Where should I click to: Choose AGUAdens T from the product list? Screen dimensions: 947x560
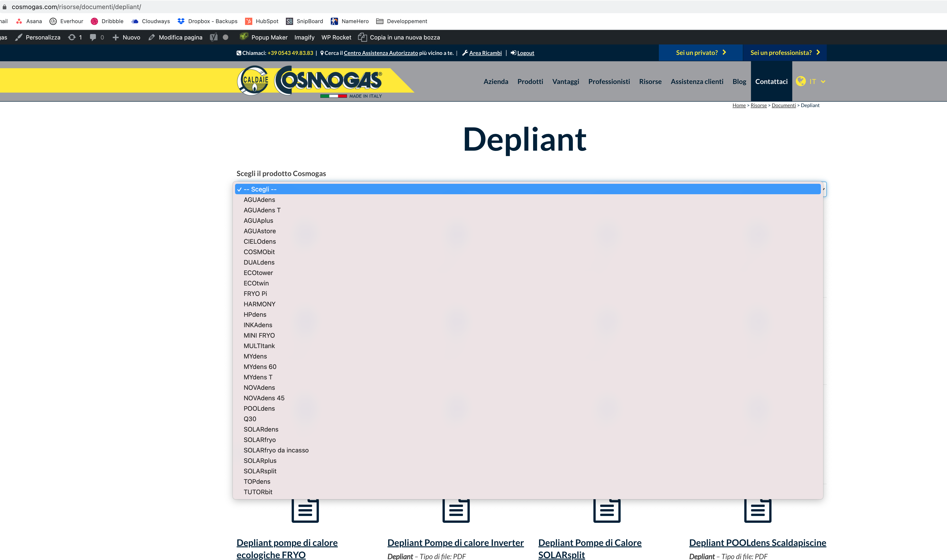pos(527,210)
